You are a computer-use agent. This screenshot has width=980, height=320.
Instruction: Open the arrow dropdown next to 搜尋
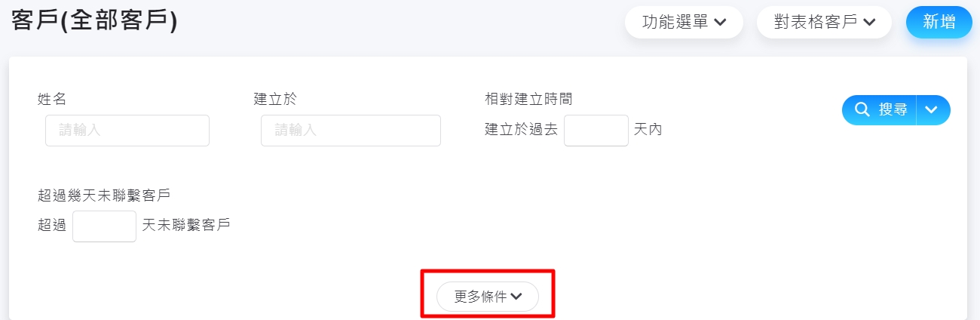tap(932, 109)
